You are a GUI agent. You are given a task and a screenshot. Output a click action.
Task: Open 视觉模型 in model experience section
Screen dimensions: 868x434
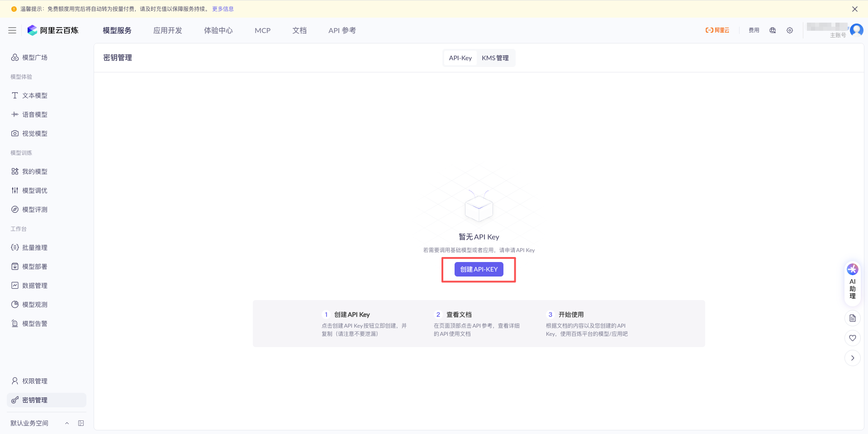click(35, 133)
